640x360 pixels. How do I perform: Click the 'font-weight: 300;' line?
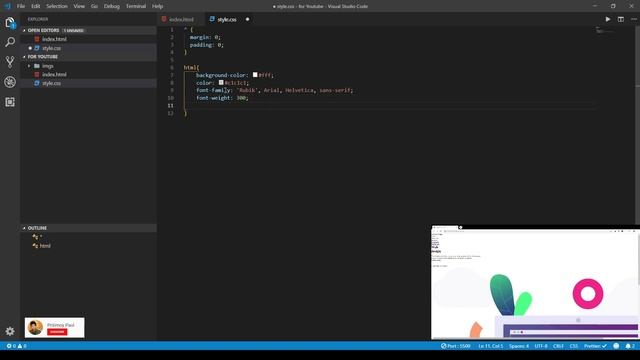[x=222, y=98]
